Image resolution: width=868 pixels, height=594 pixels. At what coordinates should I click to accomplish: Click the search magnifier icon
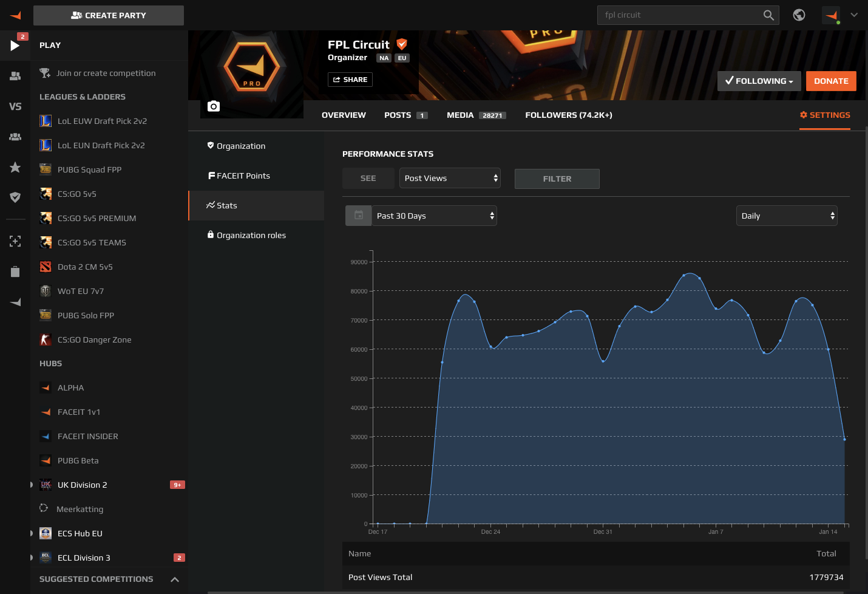[x=768, y=15]
